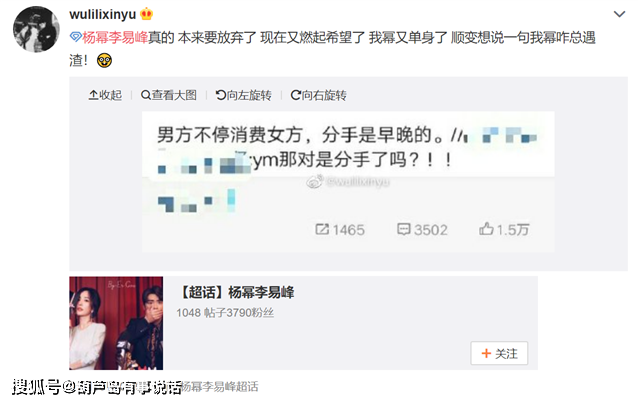Click the wulilixinyu profile avatar
This screenshot has height=404, width=640.
(x=36, y=29)
